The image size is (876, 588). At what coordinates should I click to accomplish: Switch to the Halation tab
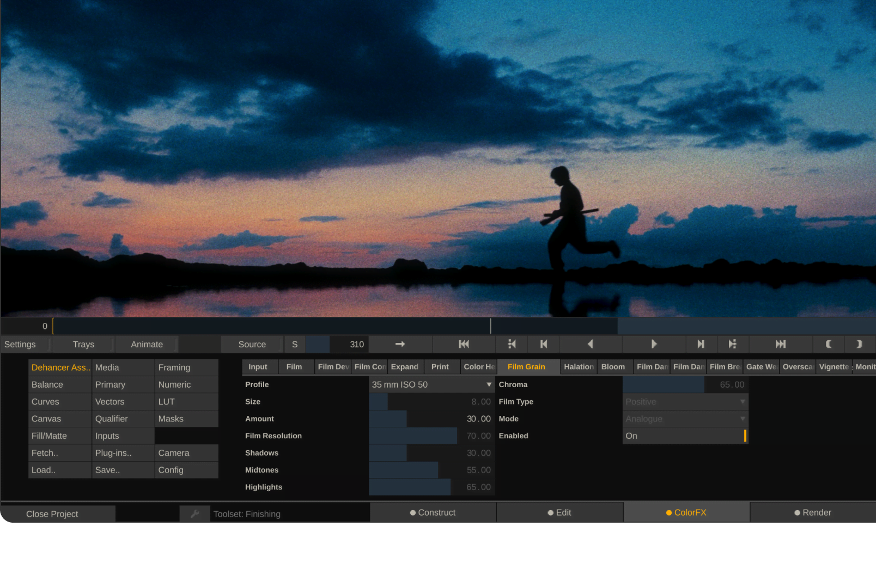coord(579,367)
